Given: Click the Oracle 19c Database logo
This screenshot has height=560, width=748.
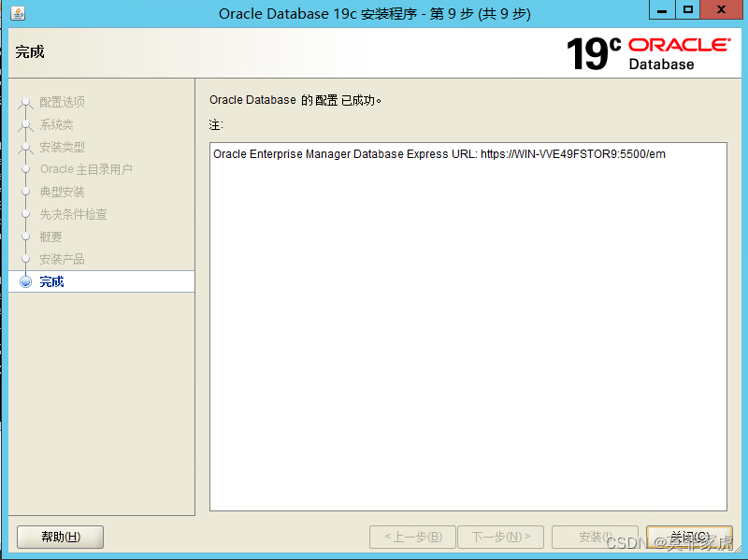Looking at the screenshot, I should (x=649, y=53).
